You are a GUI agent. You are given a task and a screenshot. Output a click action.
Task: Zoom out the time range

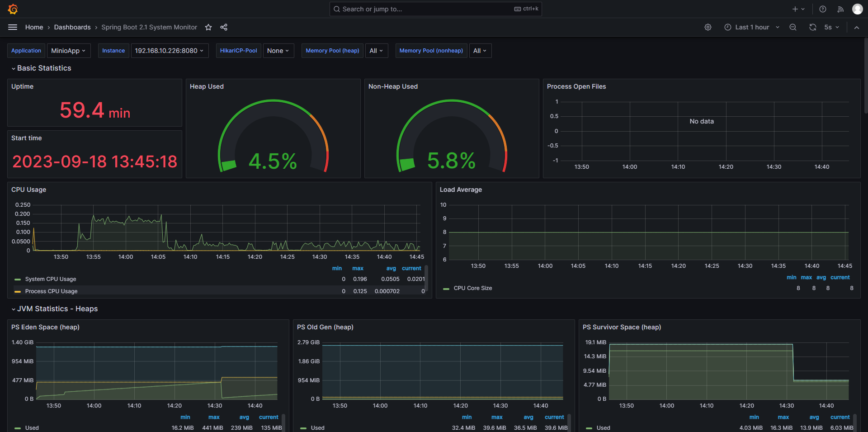[793, 27]
